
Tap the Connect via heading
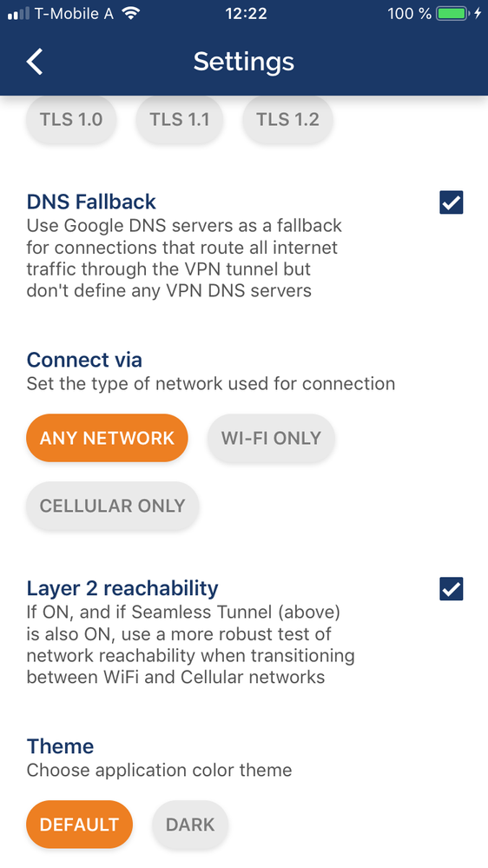pos(84,360)
